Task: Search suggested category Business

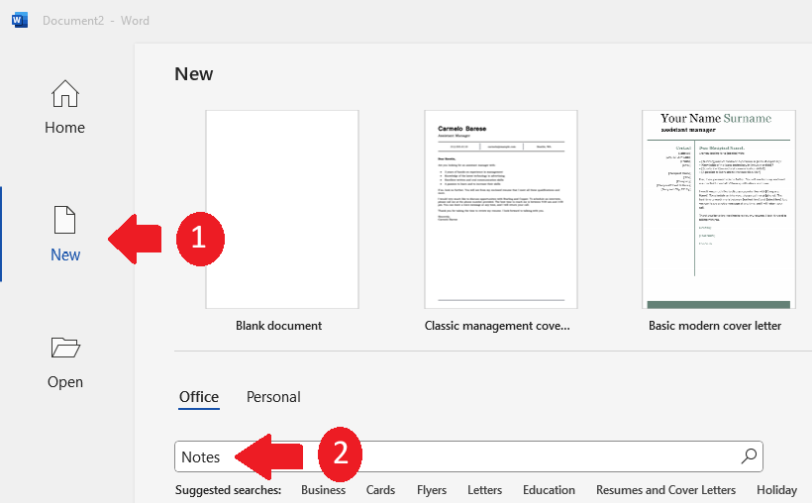Action: [x=323, y=490]
